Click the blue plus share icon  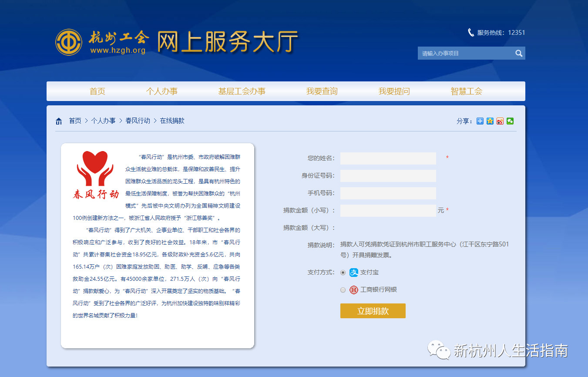click(480, 121)
